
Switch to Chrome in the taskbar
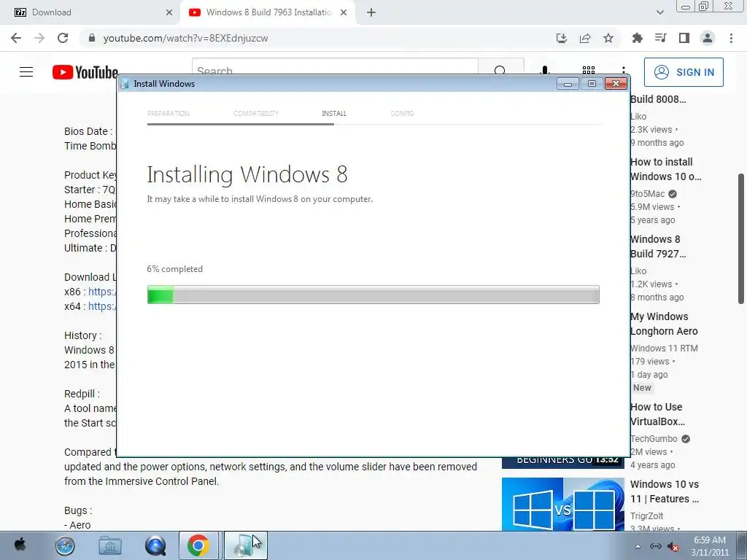(198, 545)
